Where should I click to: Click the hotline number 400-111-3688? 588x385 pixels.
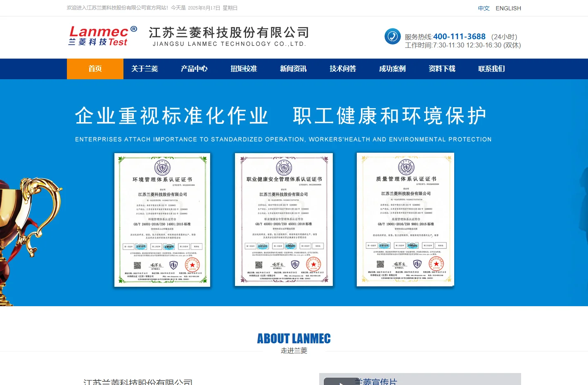459,37
